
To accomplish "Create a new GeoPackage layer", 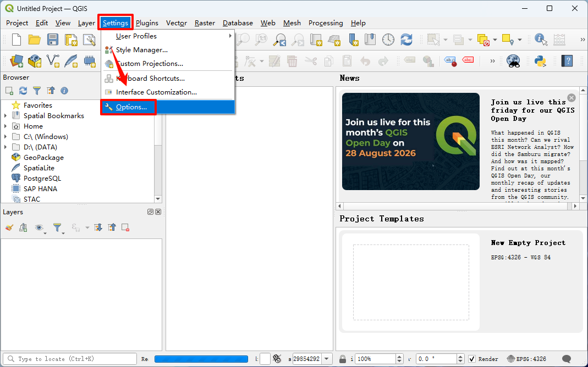I will click(x=35, y=60).
